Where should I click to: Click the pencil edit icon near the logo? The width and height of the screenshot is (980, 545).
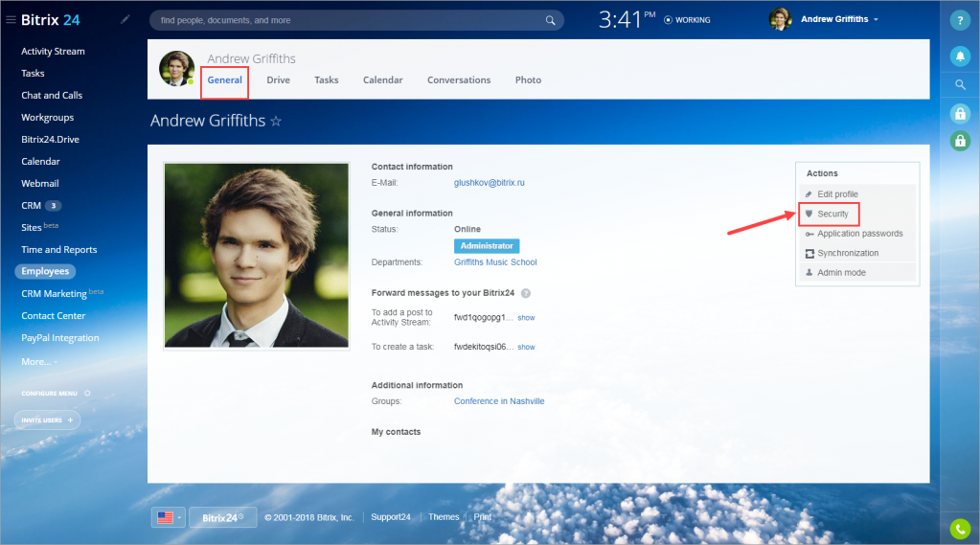click(125, 19)
